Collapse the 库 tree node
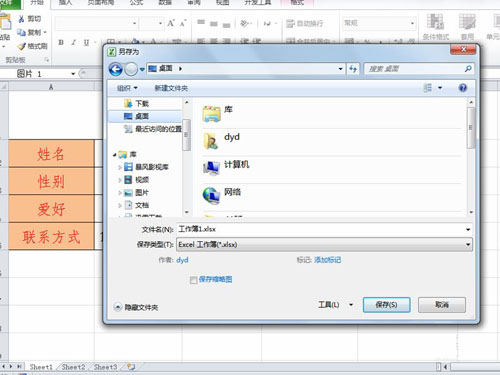500x375 pixels. tap(115, 154)
